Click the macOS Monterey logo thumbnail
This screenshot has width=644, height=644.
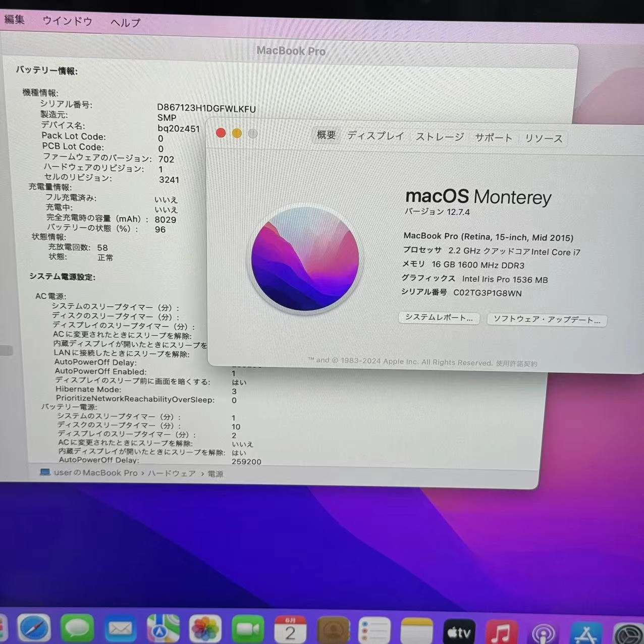(305, 260)
